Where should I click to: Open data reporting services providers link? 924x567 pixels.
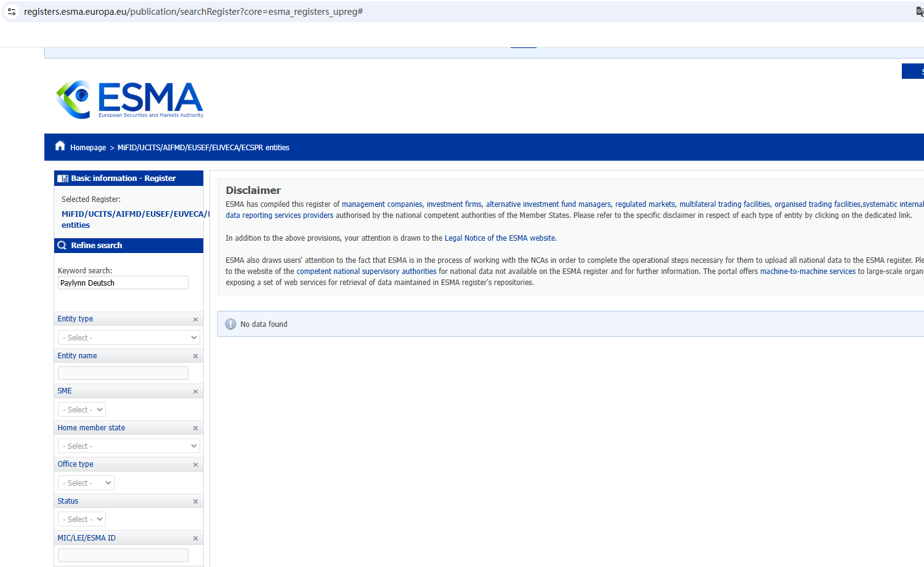[x=280, y=215]
